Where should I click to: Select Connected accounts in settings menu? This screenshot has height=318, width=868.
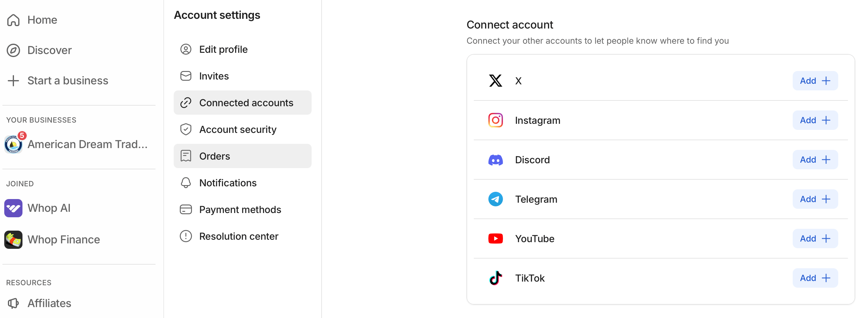tap(243, 103)
